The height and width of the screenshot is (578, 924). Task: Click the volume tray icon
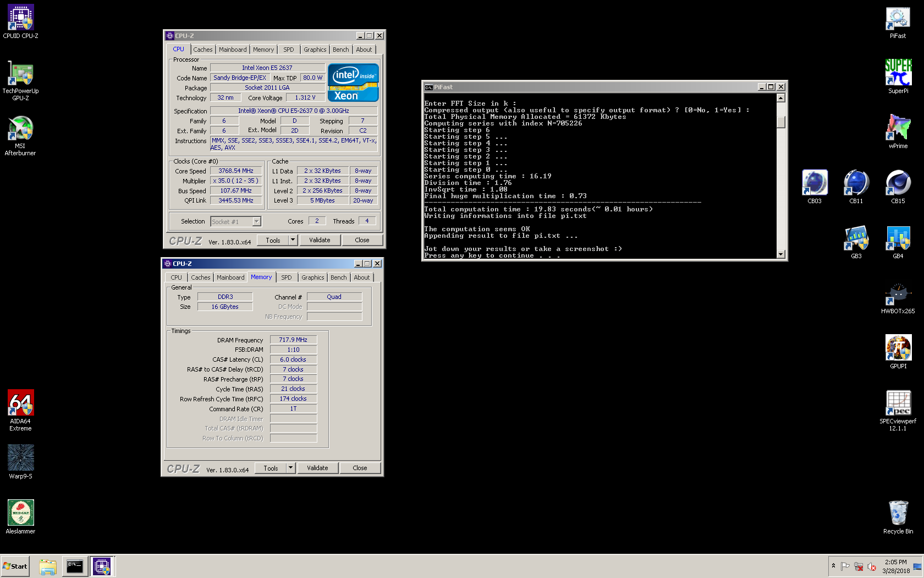(x=871, y=566)
